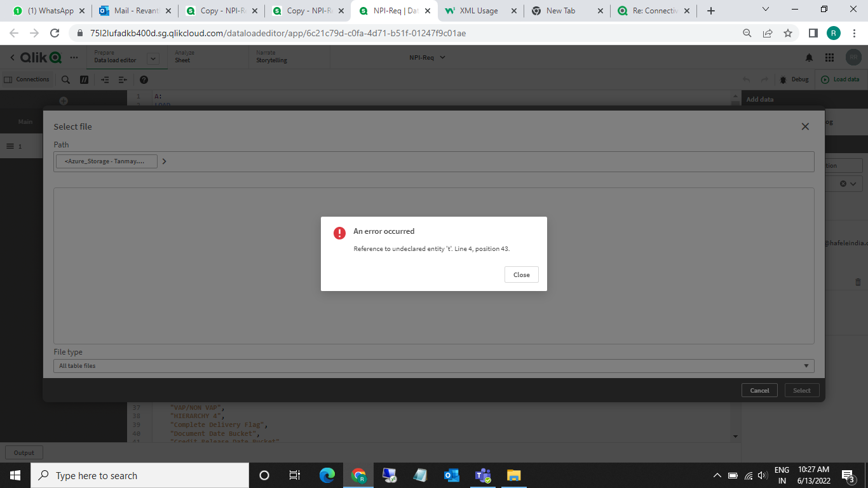
Task: Click the Output button
Action: tap(24, 452)
